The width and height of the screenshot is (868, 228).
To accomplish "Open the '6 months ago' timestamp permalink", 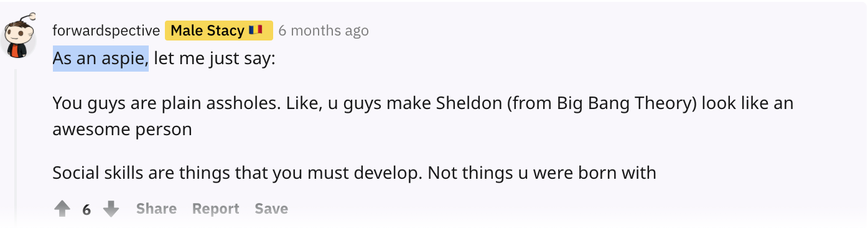I will tap(323, 30).
